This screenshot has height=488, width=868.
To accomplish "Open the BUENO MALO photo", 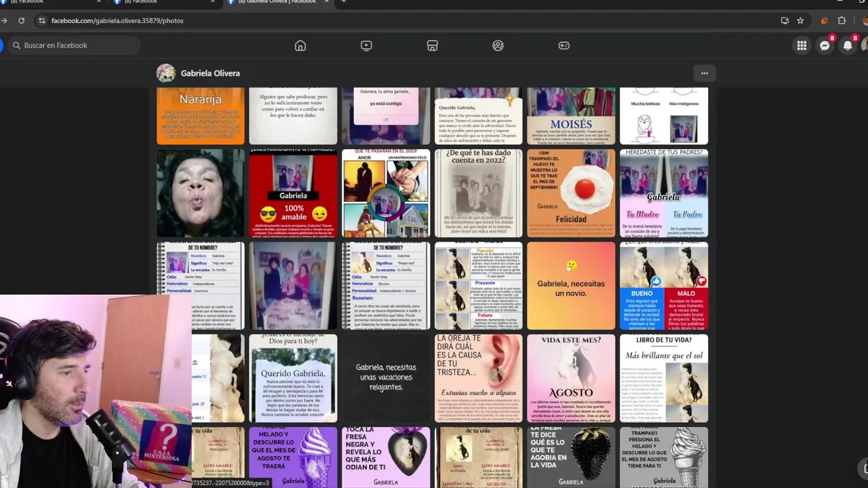I will tap(664, 285).
